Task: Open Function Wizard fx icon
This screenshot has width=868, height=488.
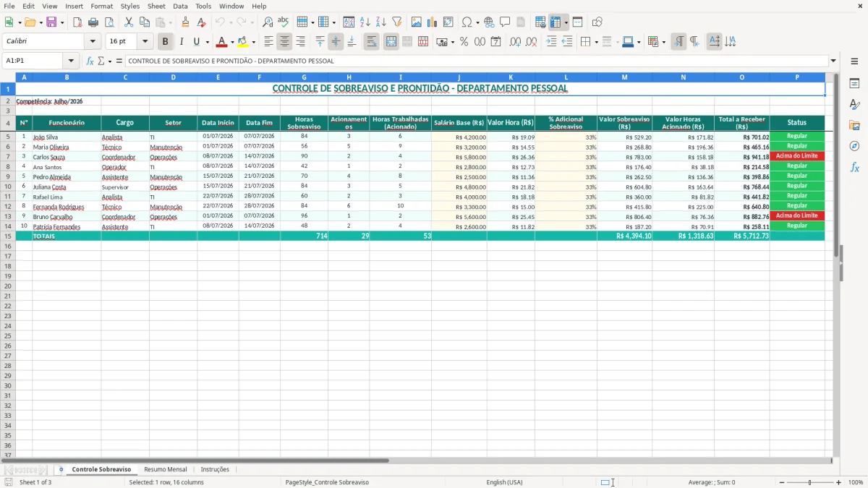Action: pos(90,61)
